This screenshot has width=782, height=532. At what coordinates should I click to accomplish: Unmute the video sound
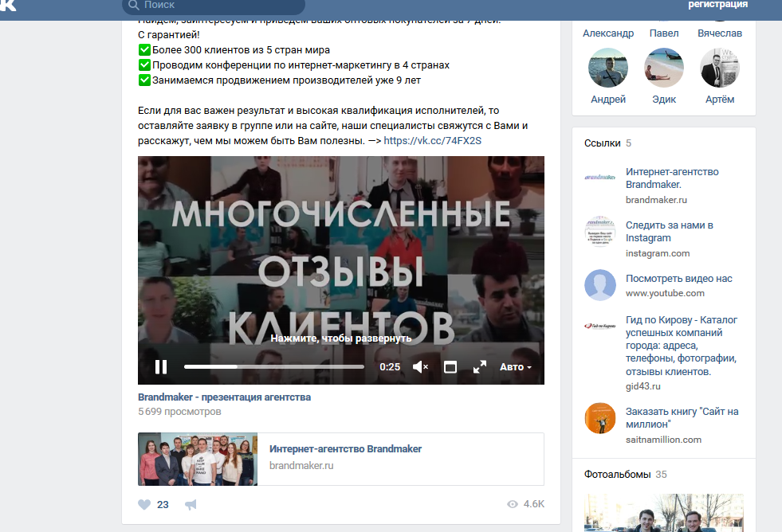click(420, 367)
